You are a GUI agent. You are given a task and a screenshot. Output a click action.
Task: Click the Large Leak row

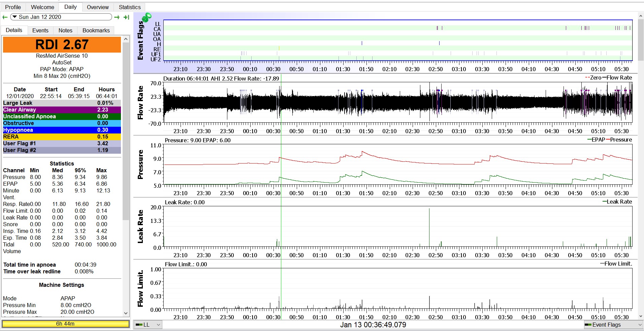[x=62, y=103]
